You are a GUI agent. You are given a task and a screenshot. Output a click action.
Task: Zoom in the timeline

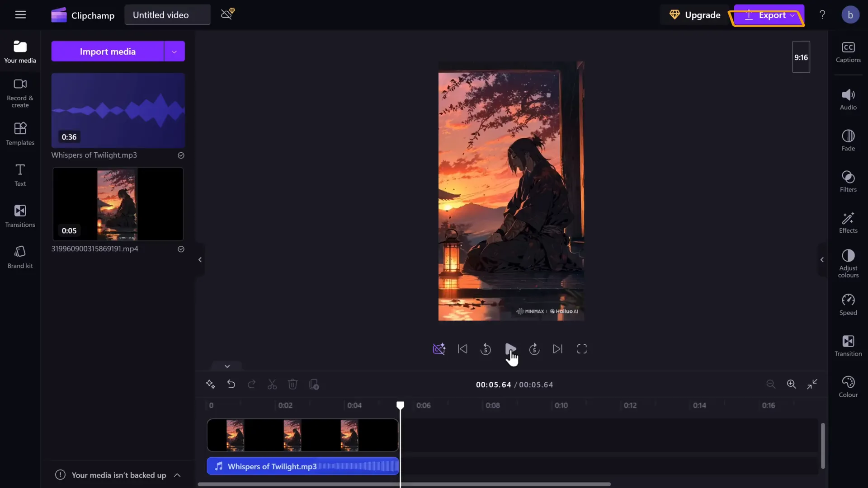791,384
